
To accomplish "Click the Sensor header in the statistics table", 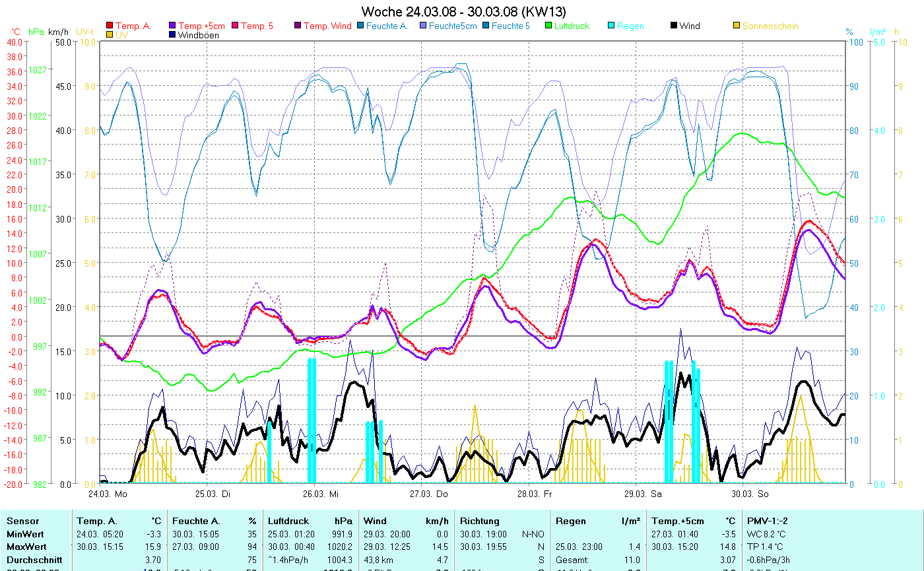I will click(x=23, y=521).
